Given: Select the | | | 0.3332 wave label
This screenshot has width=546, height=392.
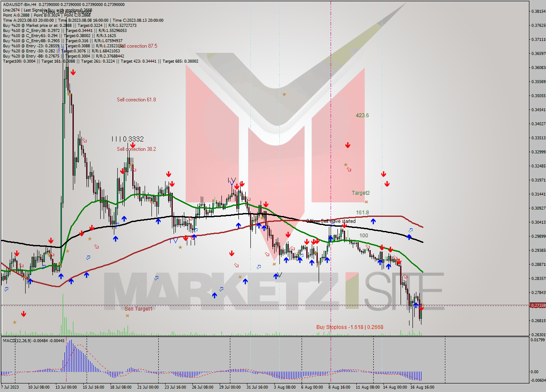Looking at the screenshot, I should [128, 139].
